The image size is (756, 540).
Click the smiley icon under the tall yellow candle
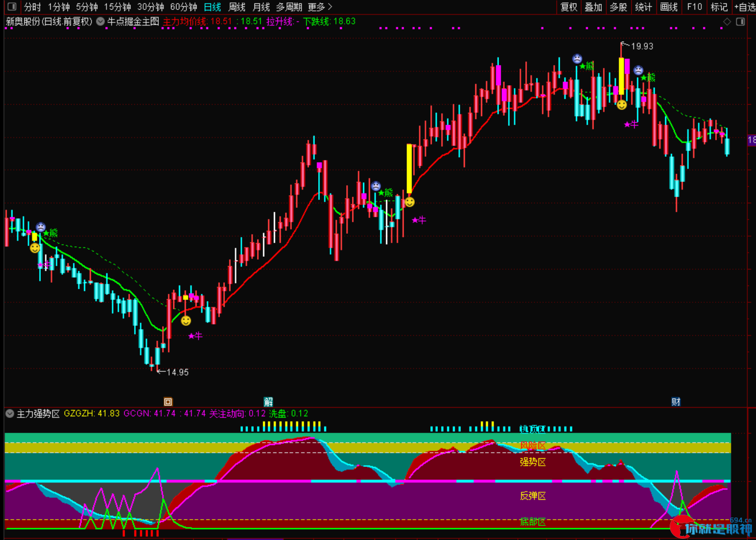(410, 202)
